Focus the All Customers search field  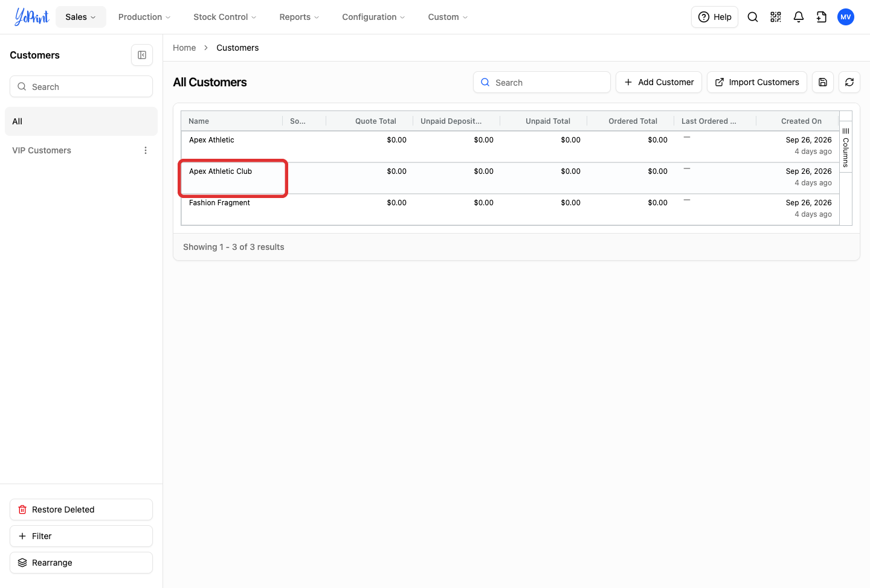(x=542, y=82)
